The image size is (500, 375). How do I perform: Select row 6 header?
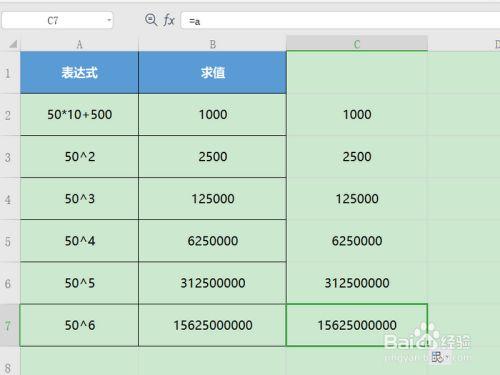[9, 283]
